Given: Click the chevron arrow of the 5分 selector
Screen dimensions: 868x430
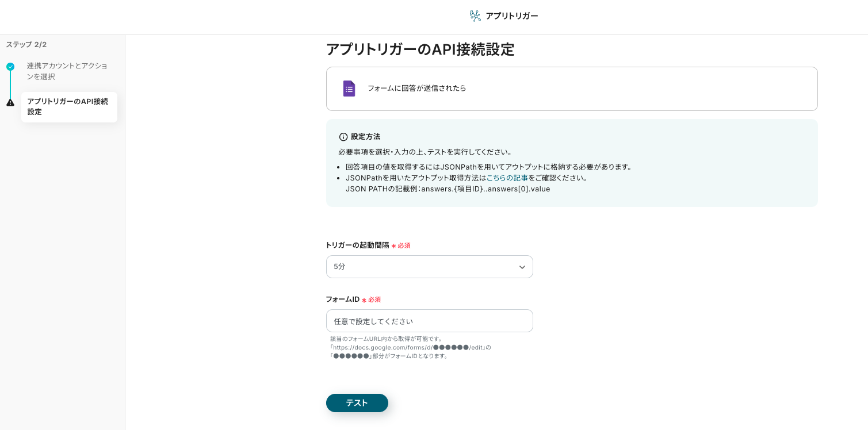Looking at the screenshot, I should (x=522, y=267).
